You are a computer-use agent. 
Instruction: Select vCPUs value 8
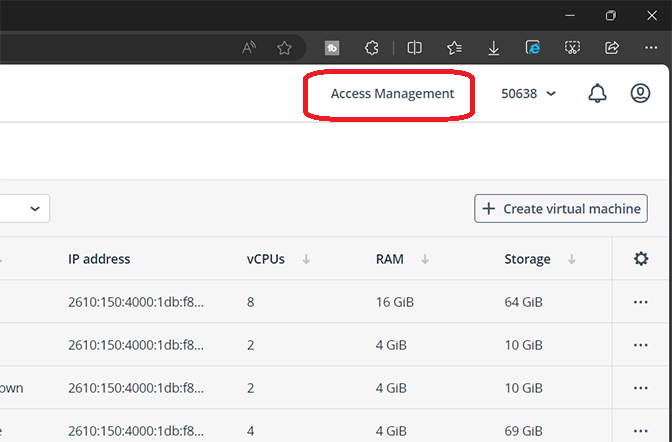250,302
